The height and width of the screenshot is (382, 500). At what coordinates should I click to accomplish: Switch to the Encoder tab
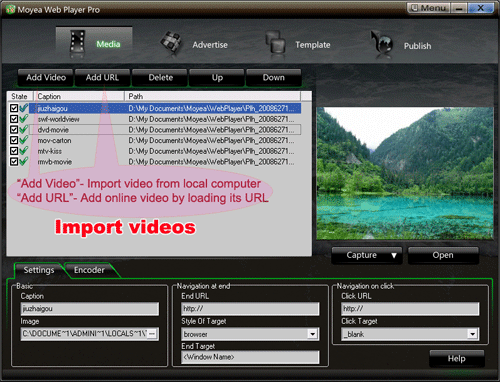[x=89, y=270]
